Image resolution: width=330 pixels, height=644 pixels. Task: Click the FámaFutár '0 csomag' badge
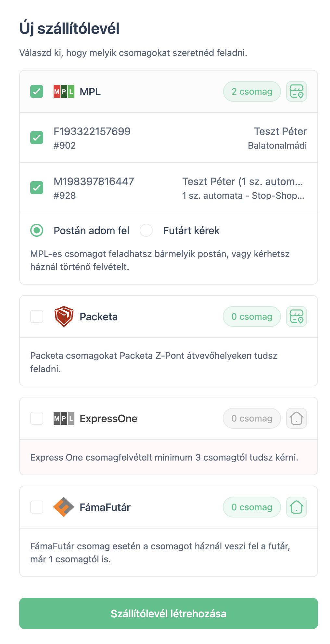[x=252, y=507]
